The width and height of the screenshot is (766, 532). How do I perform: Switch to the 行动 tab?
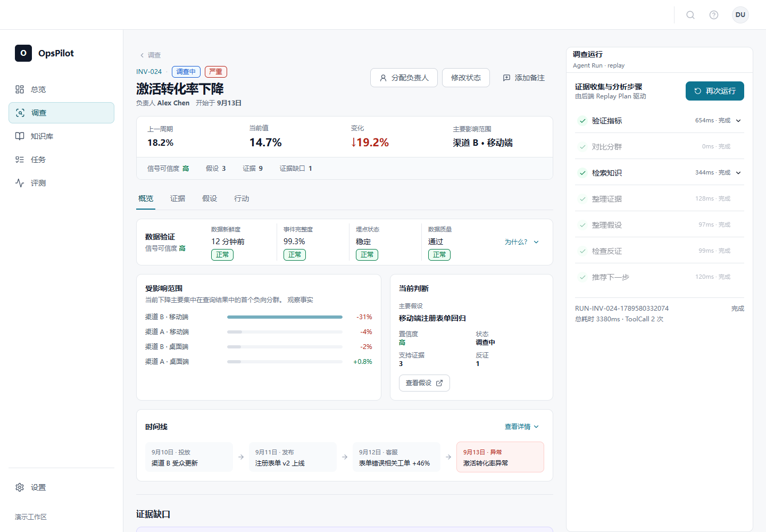pos(242,198)
